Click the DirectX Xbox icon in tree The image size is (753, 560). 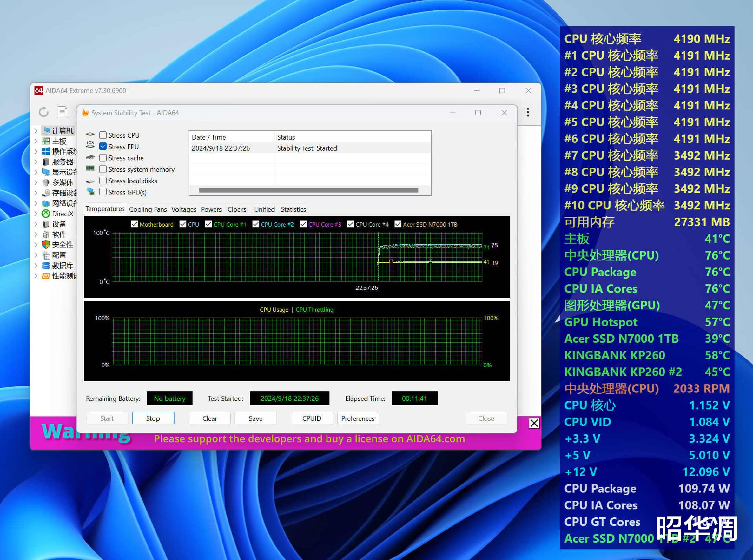[46, 214]
